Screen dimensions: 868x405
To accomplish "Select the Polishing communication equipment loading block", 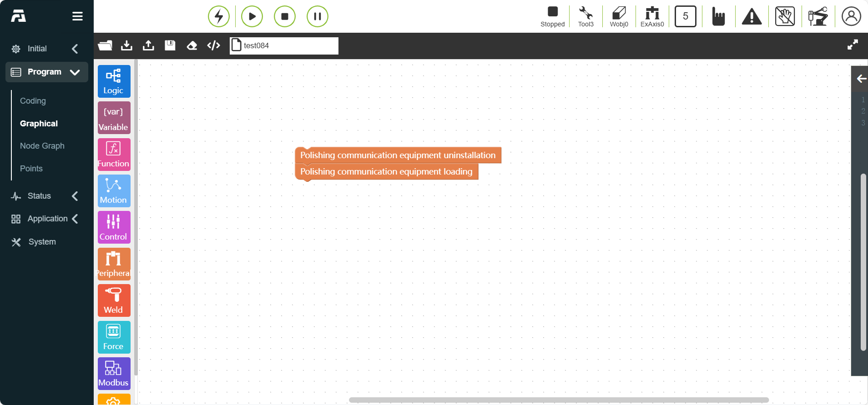I will [387, 172].
